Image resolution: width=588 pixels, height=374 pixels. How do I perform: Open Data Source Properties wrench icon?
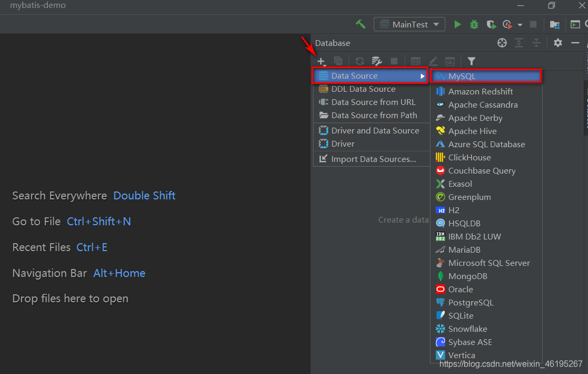(376, 61)
